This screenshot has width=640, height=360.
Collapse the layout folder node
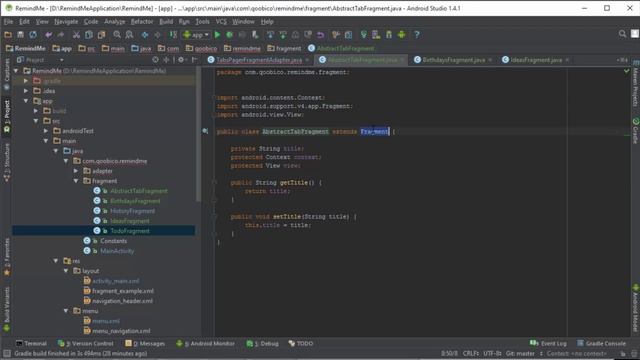tap(66, 271)
